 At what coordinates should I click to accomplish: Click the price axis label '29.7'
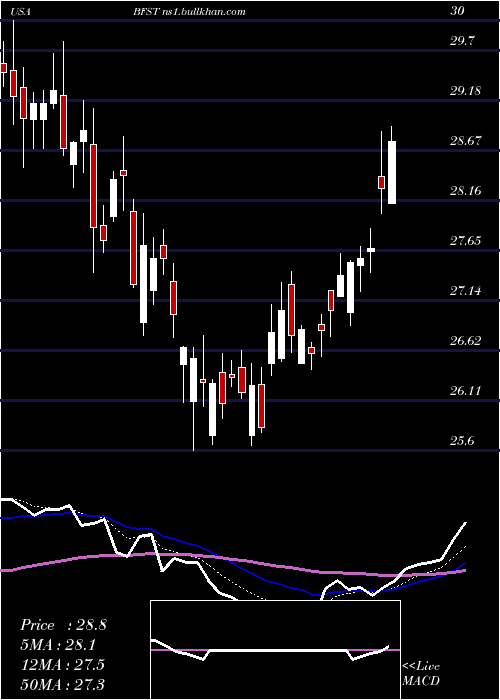(x=462, y=41)
